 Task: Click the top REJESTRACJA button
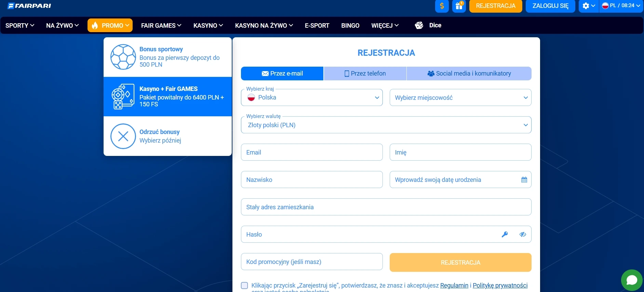coord(496,6)
